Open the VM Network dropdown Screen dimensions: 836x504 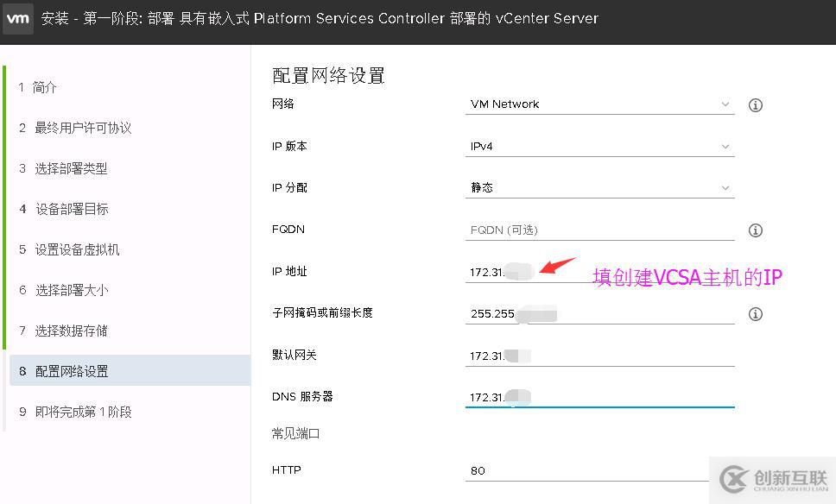(599, 104)
